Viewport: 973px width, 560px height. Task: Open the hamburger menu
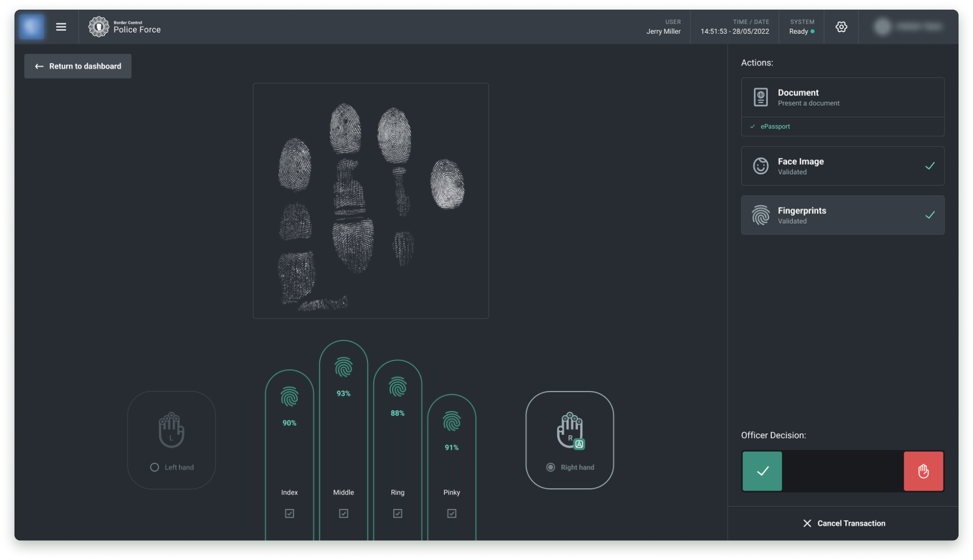point(61,27)
